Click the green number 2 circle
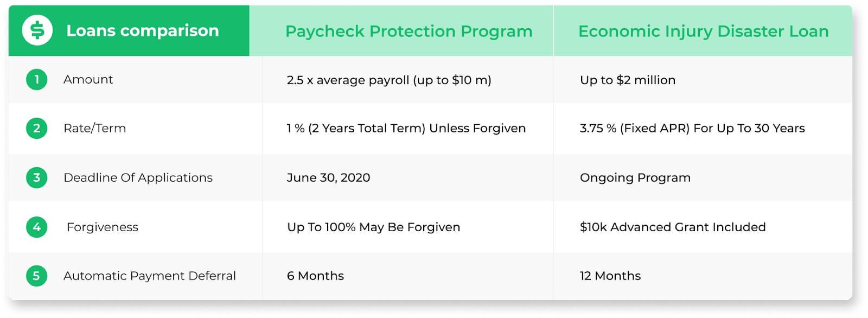868x318 pixels. tap(36, 129)
